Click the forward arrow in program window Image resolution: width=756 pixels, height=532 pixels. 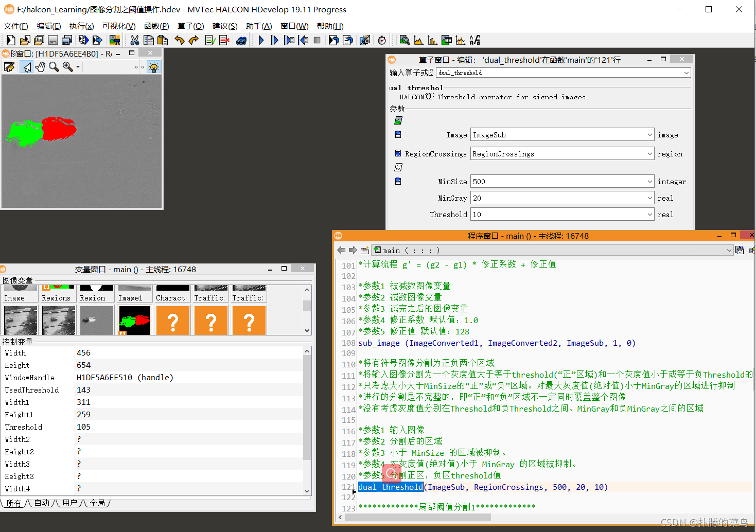[353, 251]
